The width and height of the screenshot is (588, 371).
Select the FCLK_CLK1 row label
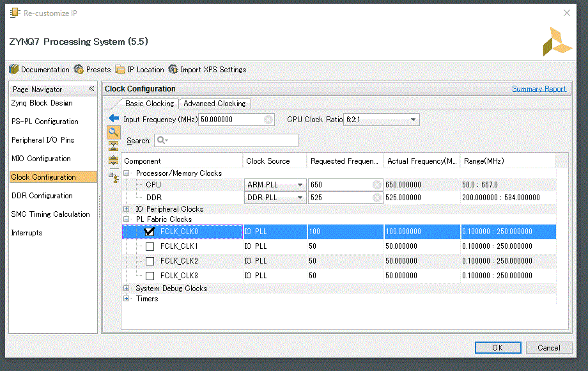click(x=179, y=246)
